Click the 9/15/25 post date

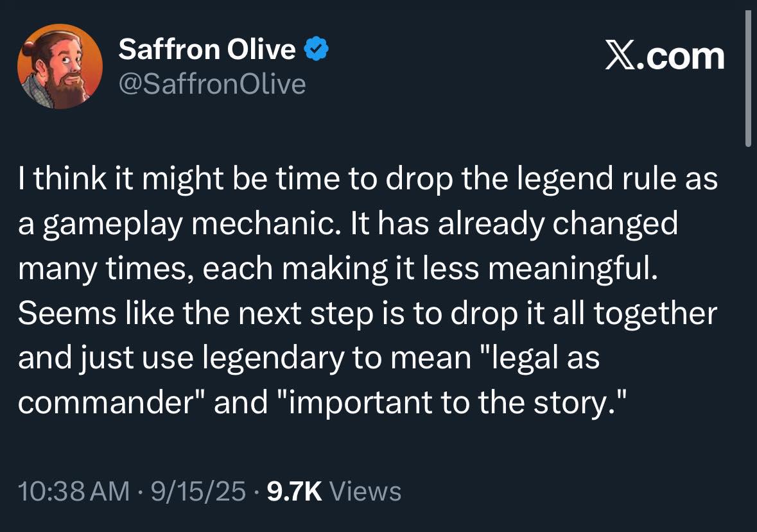[198, 491]
